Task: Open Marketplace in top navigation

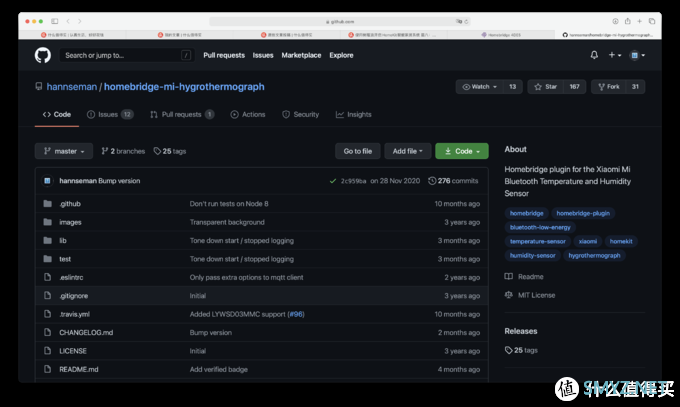Action: tap(301, 55)
